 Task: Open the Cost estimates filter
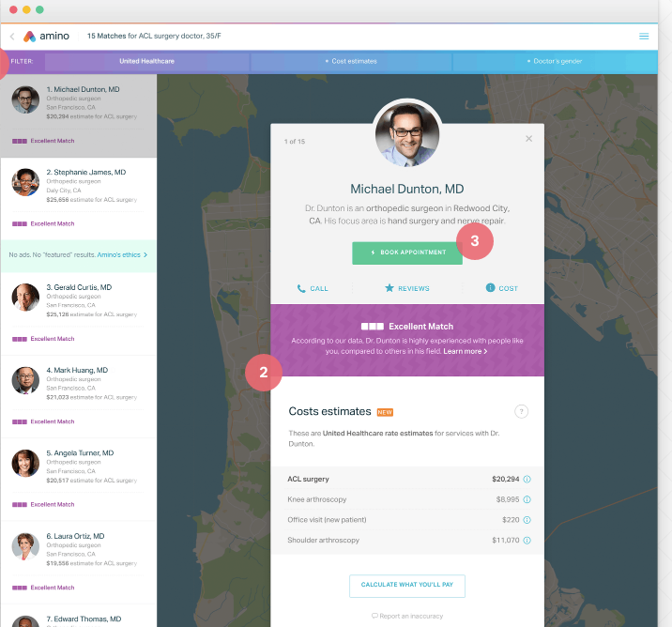pos(351,61)
